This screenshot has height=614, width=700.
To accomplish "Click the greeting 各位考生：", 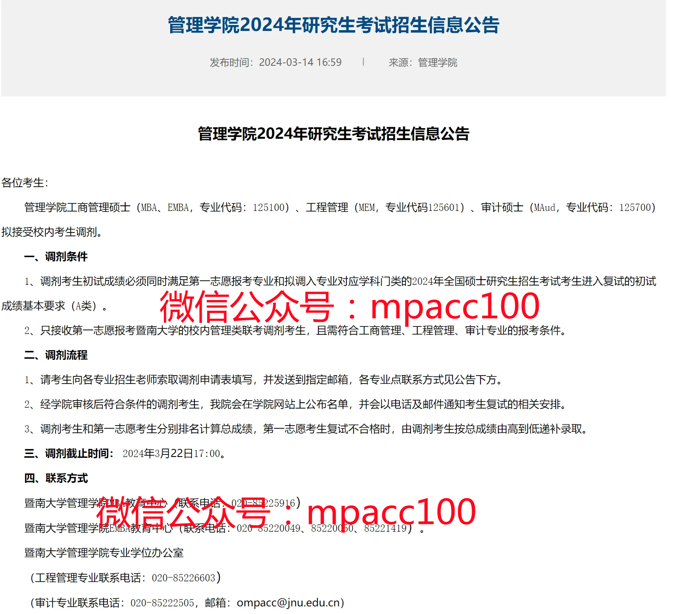I will click(25, 183).
